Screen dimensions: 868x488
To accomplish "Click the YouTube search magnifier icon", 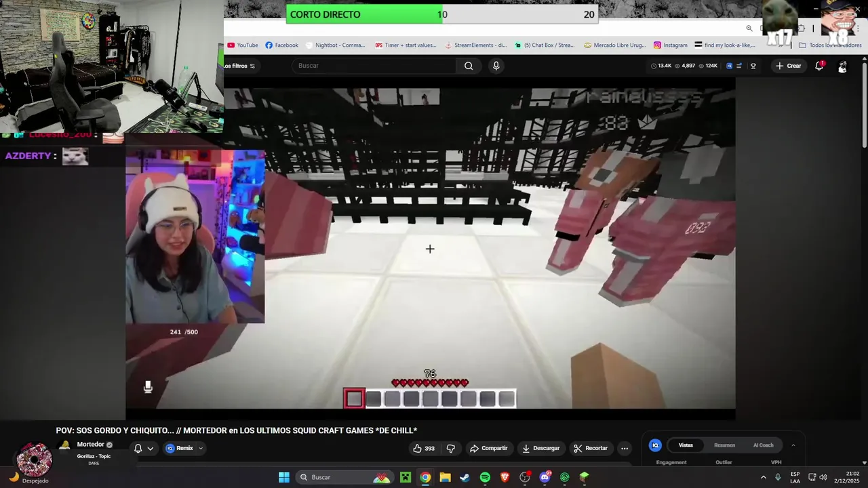I will click(x=469, y=66).
